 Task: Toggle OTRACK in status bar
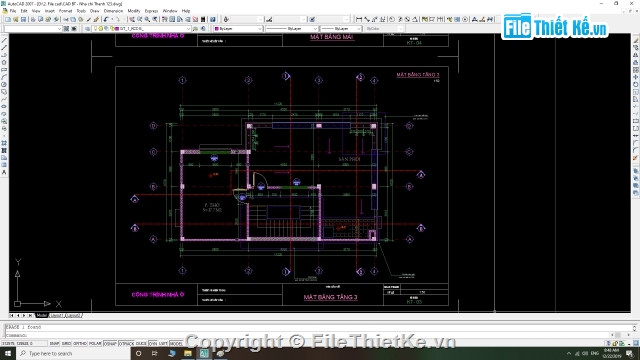coord(126,344)
